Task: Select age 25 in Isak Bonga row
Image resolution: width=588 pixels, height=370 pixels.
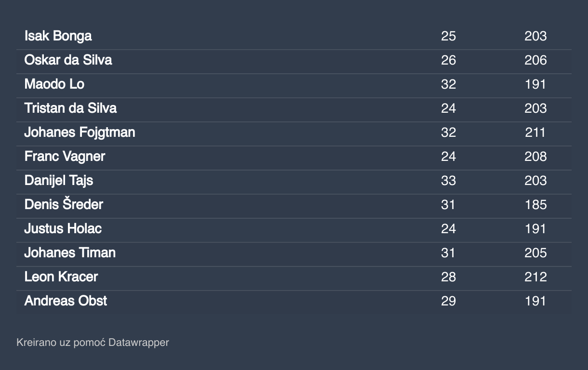Action: (x=448, y=36)
